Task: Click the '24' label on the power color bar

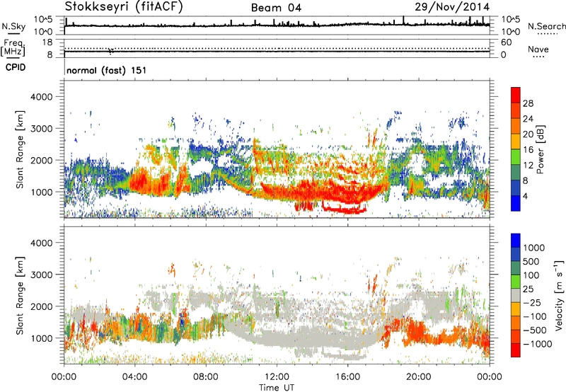Action: [x=528, y=119]
